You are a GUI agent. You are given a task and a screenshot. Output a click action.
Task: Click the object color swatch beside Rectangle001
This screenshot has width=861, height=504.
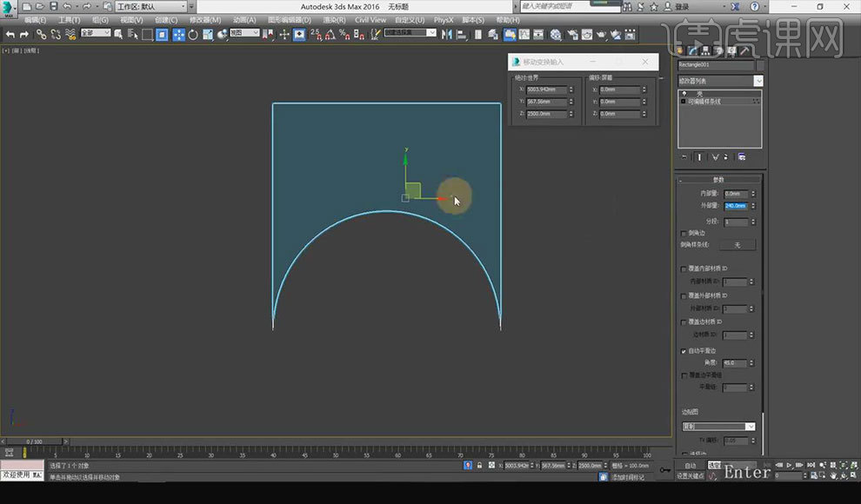coord(761,65)
